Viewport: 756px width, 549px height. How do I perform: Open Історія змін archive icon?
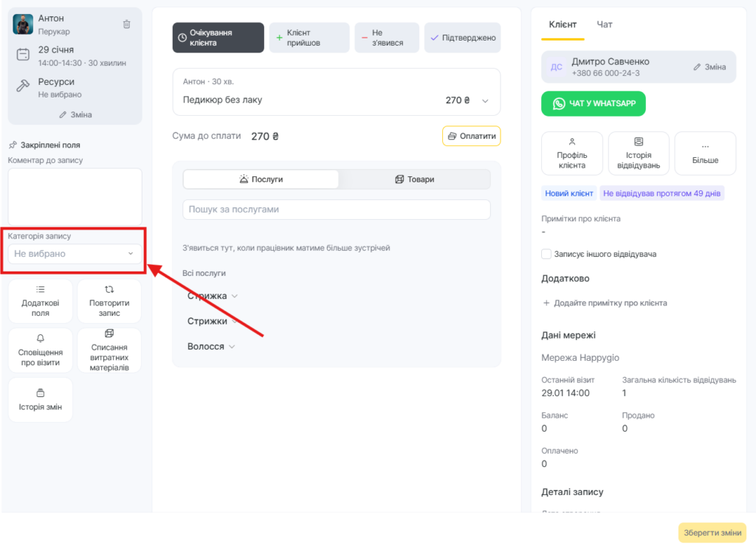[x=41, y=392]
